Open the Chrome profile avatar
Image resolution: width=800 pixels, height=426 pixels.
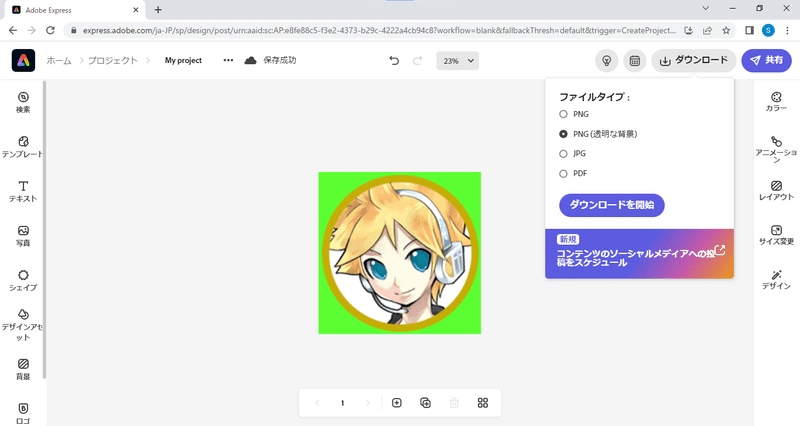pyautogui.click(x=768, y=31)
